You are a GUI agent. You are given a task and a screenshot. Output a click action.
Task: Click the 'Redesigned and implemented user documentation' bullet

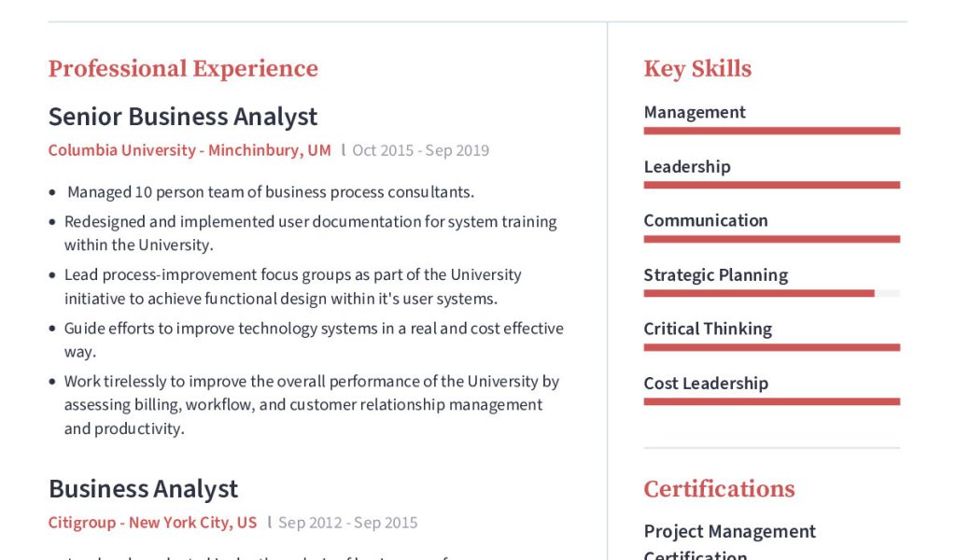310,233
